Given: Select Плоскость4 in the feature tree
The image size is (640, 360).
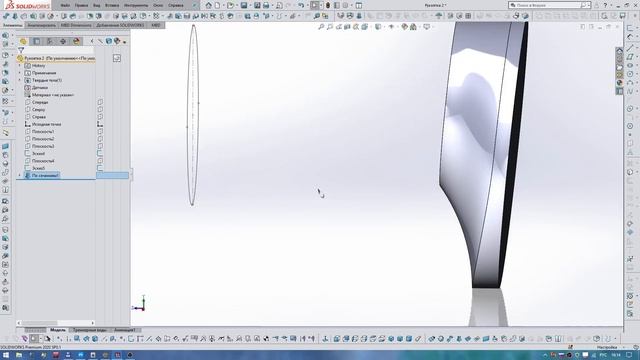Looking at the screenshot, I should coord(43,161).
